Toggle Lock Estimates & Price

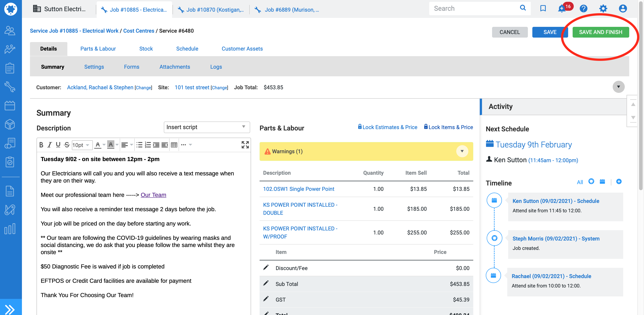(x=388, y=127)
